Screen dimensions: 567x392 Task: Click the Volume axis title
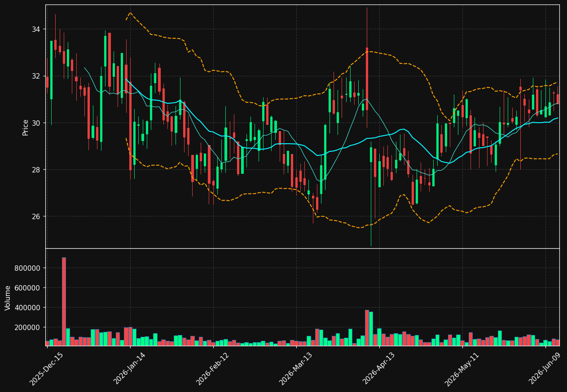[8, 297]
